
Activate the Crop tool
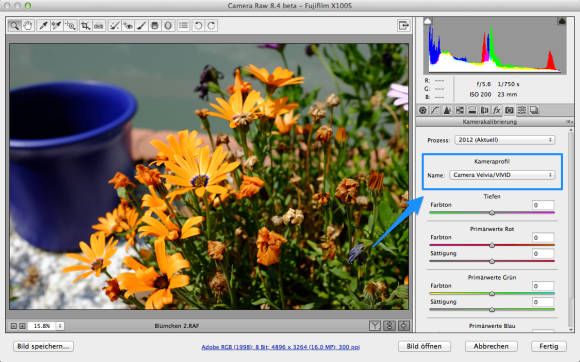85,26
